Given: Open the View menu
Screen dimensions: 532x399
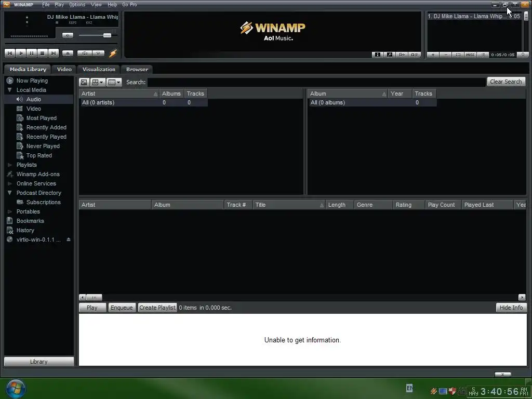Looking at the screenshot, I should pyautogui.click(x=96, y=4).
